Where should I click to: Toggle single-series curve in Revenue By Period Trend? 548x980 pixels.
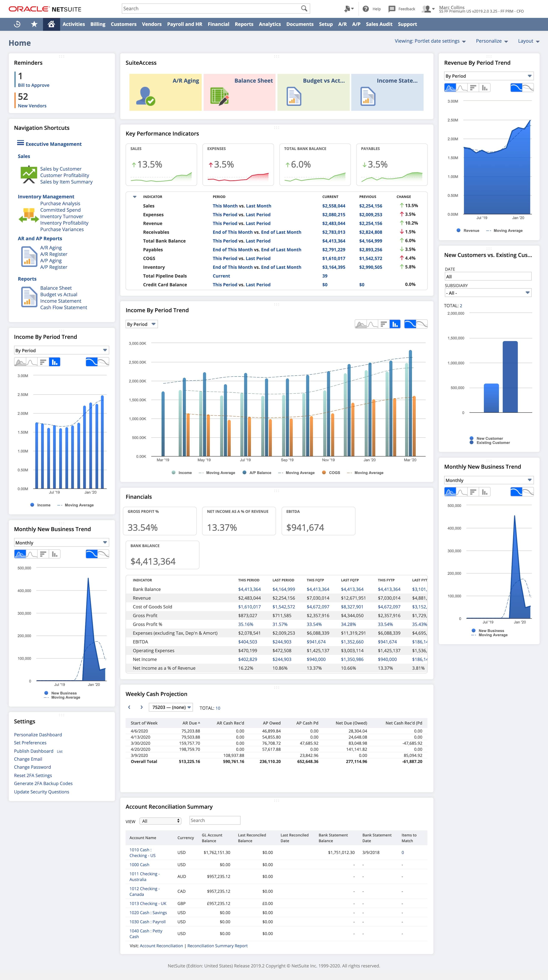516,88
